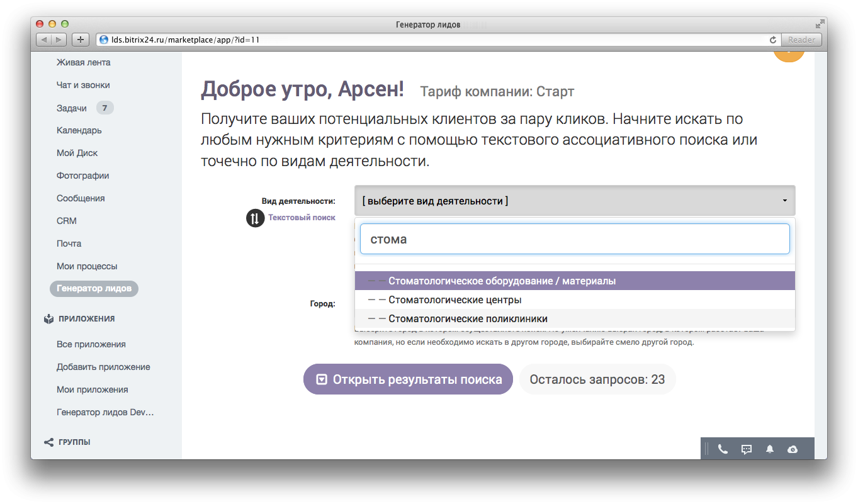Open the Вид деятельности dropdown
Screen dimensions: 858x504
click(575, 201)
